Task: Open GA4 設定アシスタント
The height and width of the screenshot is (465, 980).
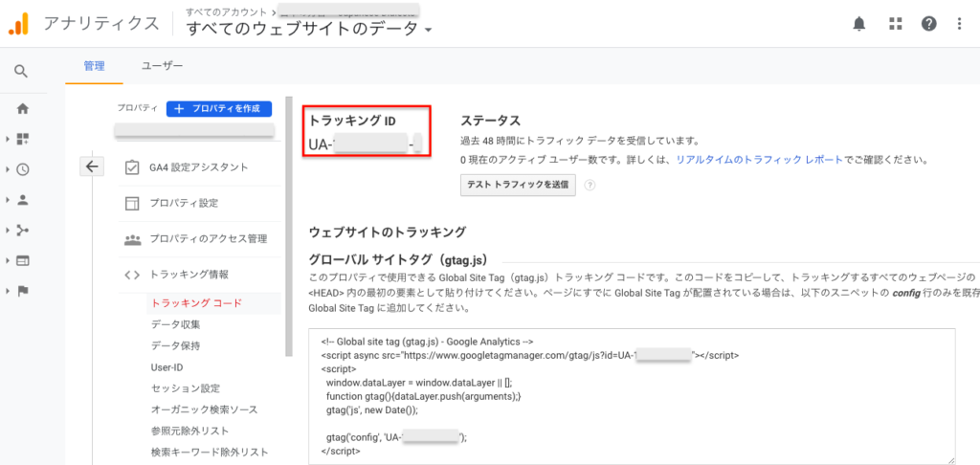Action: pyautogui.click(x=199, y=167)
